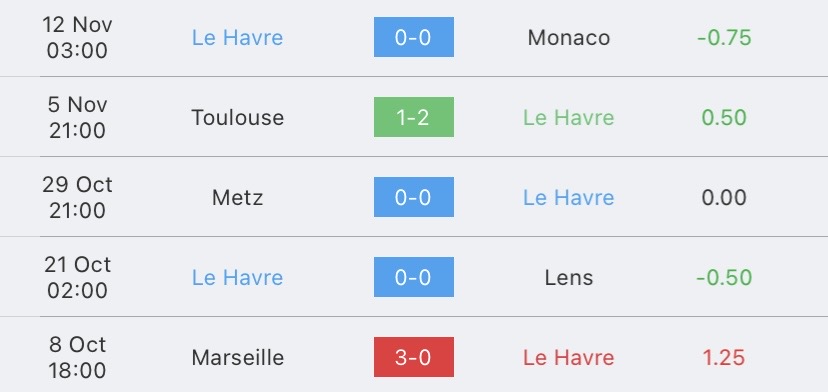Select the Lens team name

click(x=569, y=277)
